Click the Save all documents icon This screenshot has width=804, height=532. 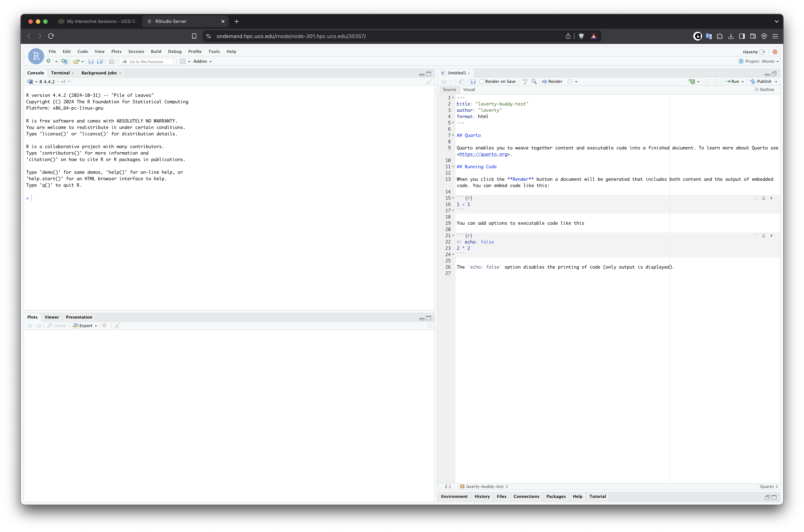pyautogui.click(x=100, y=61)
